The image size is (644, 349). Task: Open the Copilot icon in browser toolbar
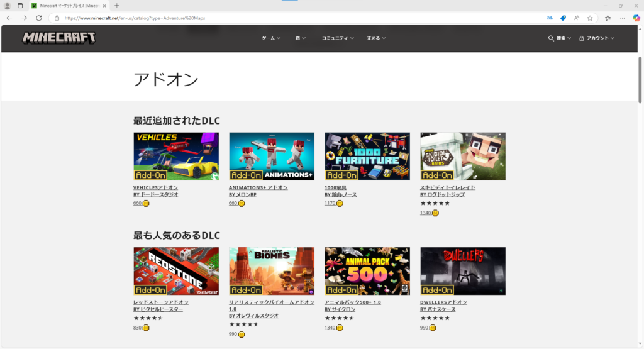(636, 18)
